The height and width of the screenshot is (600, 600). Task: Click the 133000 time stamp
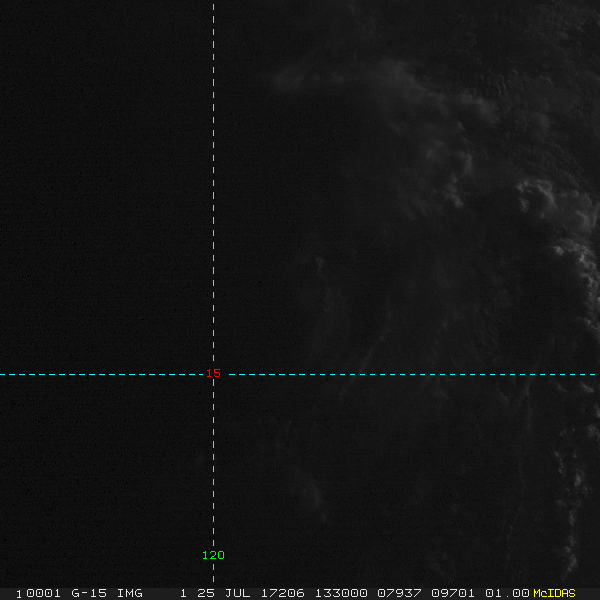[x=337, y=593]
